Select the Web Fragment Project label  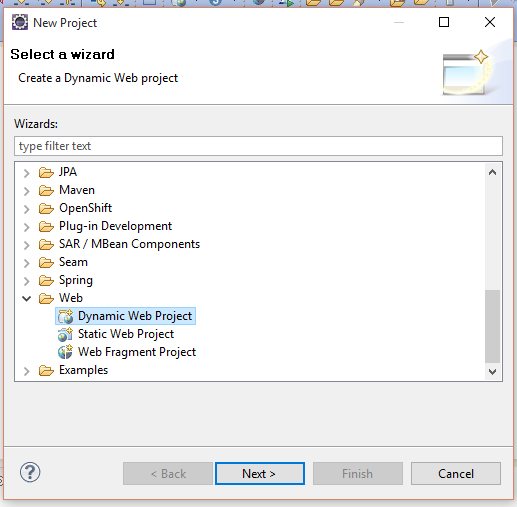[x=137, y=352]
